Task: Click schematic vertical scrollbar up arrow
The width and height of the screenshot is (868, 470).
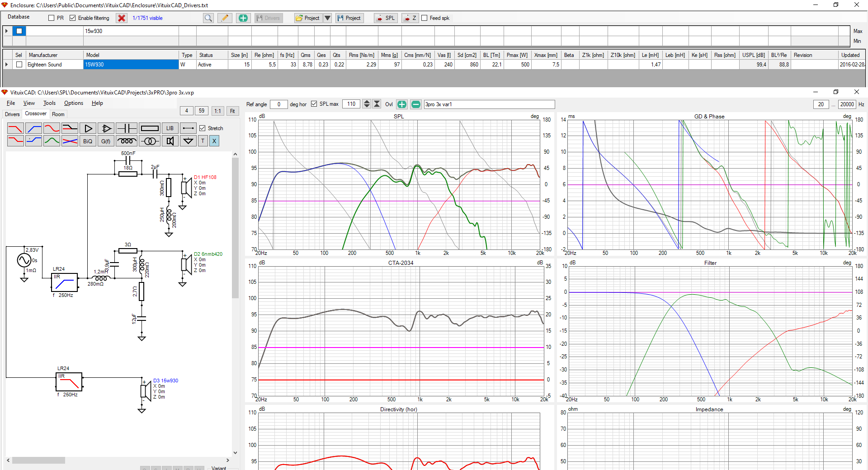Action: pyautogui.click(x=235, y=154)
